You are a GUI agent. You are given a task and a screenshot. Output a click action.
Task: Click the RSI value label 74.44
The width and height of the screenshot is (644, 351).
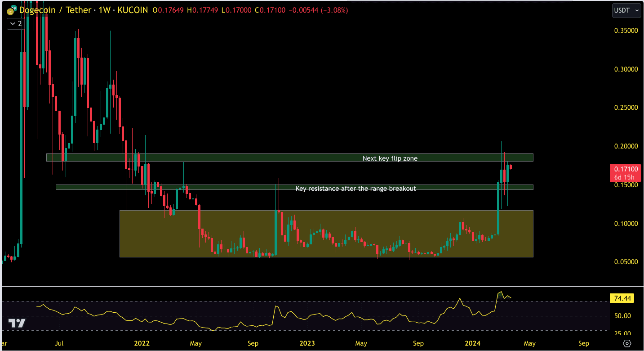(622, 298)
